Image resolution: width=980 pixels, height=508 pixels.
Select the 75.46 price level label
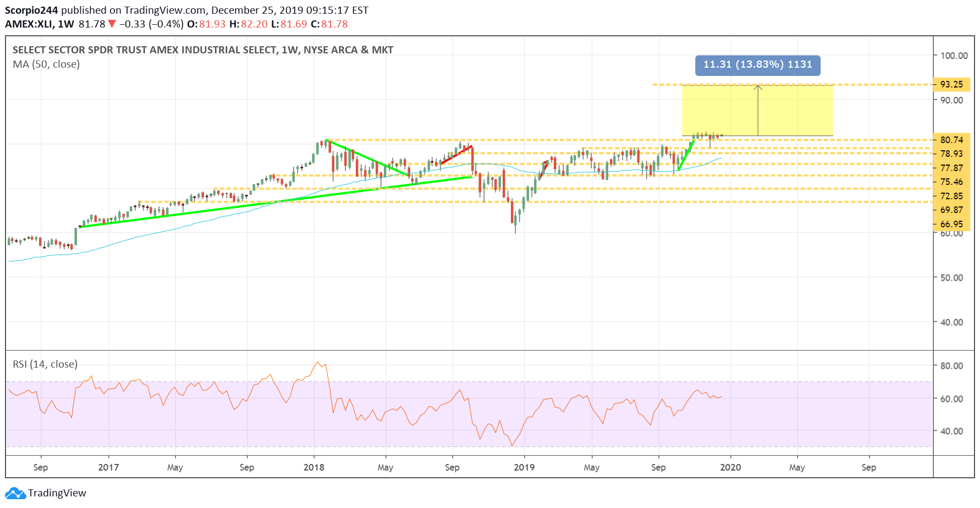[x=951, y=182]
